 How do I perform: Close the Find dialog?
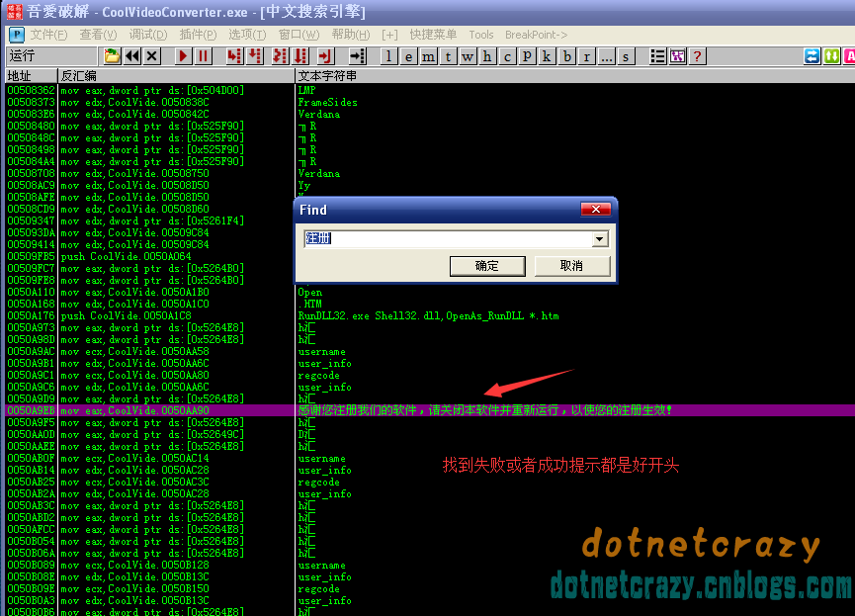(x=596, y=210)
